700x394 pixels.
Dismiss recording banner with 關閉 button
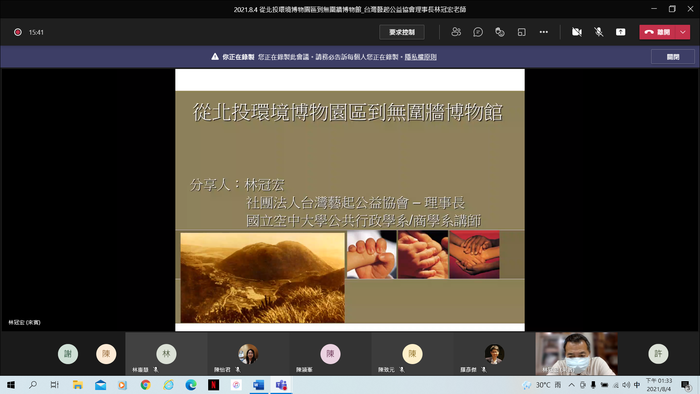point(673,57)
